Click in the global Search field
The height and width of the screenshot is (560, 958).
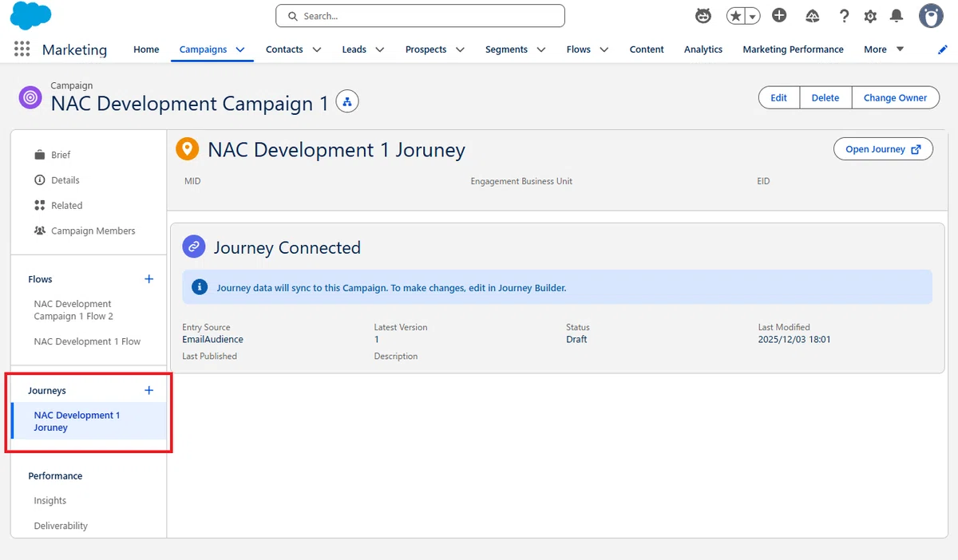(x=420, y=16)
